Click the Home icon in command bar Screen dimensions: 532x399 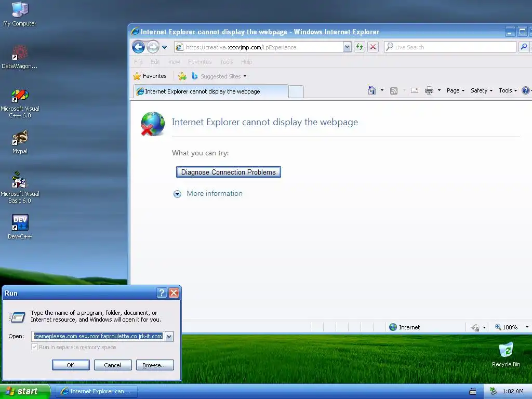(x=372, y=90)
